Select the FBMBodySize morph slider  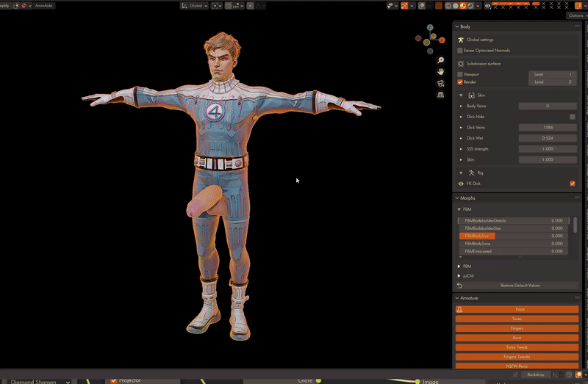tap(513, 236)
